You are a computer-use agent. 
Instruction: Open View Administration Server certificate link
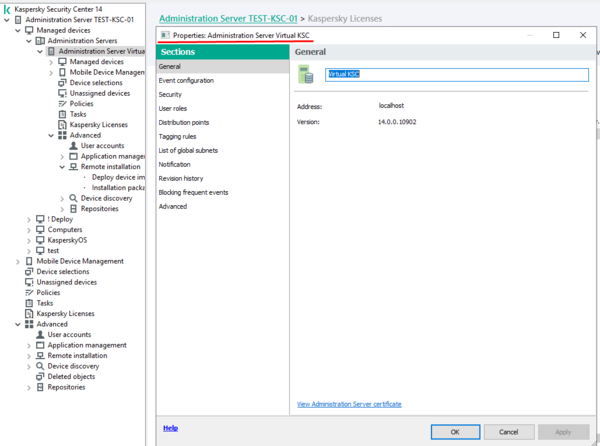349,404
